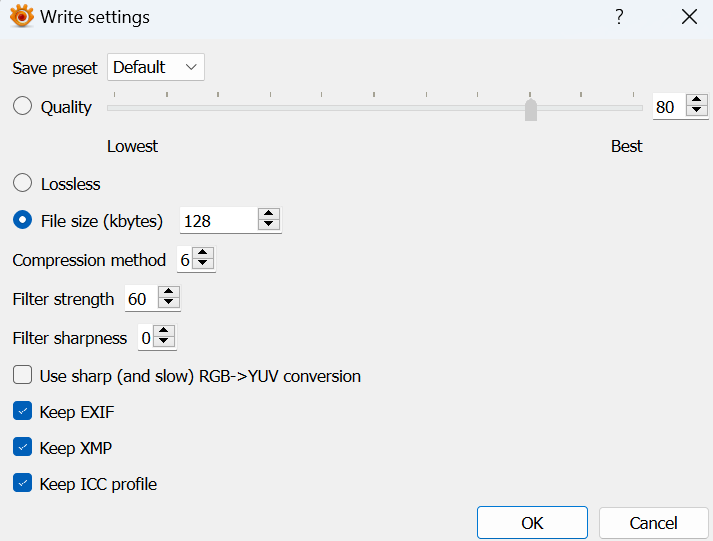Increase Filter strength with up arrow

pyautogui.click(x=168, y=293)
